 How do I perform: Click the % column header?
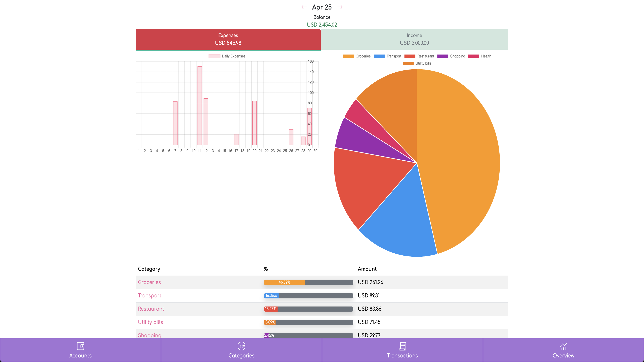click(266, 269)
